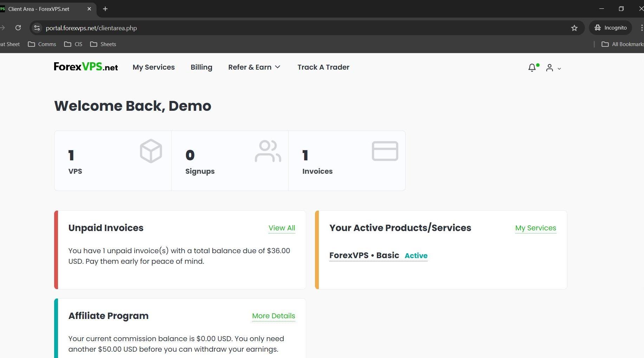Expand the Refer & Earn dropdown

pos(254,67)
